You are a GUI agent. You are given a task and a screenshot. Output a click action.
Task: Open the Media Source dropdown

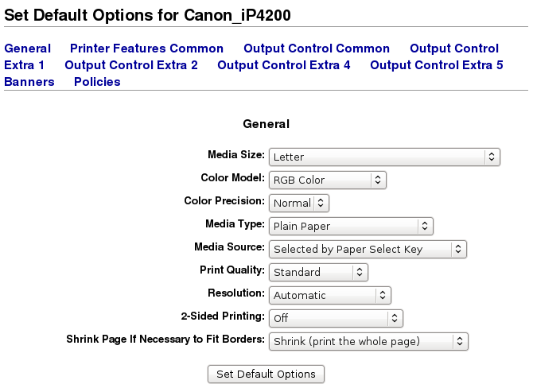pos(368,249)
